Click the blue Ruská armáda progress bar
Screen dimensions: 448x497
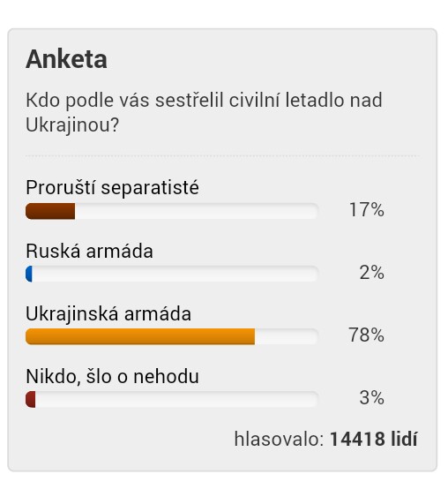tap(29, 274)
